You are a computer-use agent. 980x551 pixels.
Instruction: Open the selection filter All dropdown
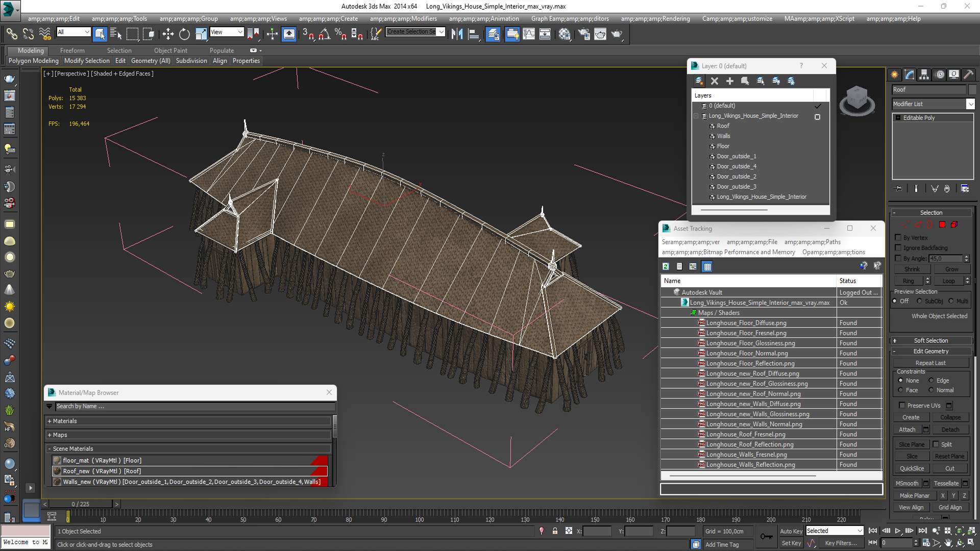tap(87, 32)
